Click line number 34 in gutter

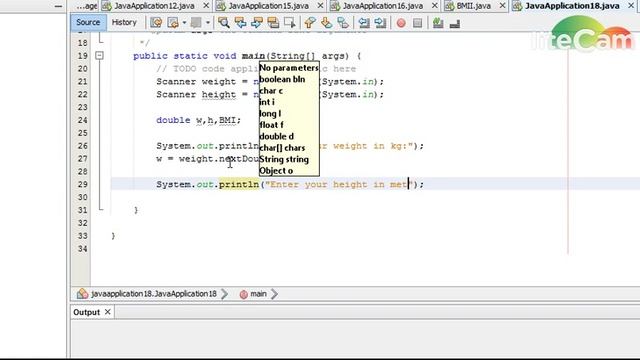(82, 249)
